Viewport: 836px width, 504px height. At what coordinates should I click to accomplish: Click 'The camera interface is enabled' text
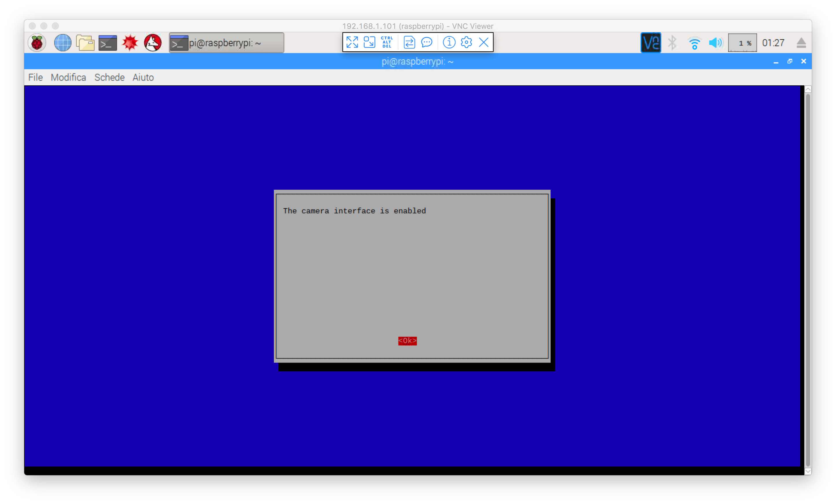point(354,211)
